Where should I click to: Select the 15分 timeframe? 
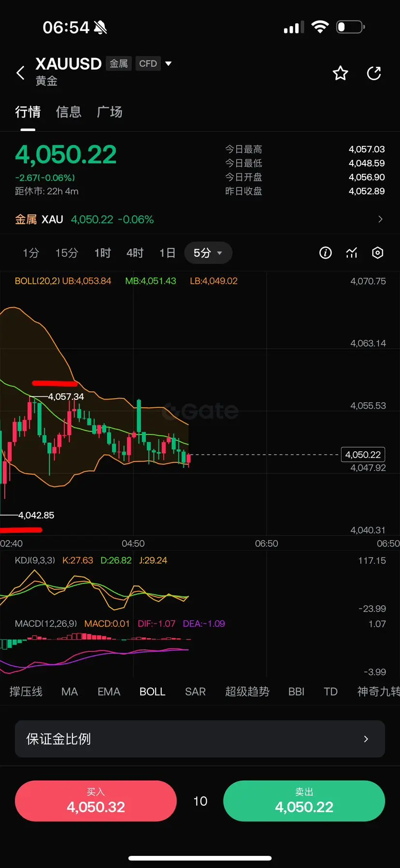click(67, 253)
